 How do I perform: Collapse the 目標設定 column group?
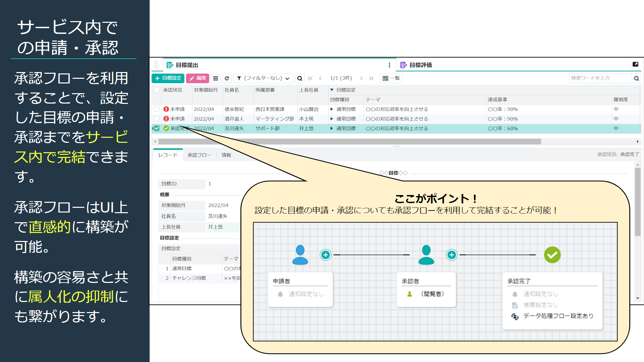tap(332, 90)
